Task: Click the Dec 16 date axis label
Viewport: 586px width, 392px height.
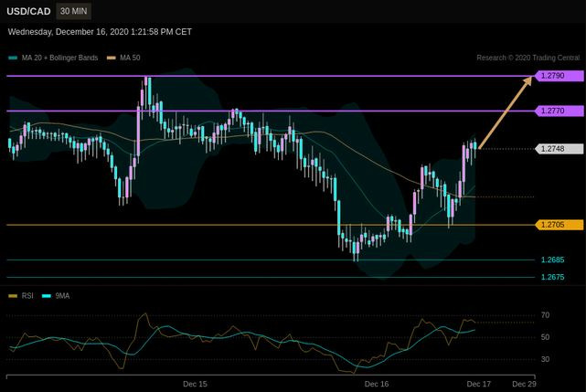Action: 377,384
